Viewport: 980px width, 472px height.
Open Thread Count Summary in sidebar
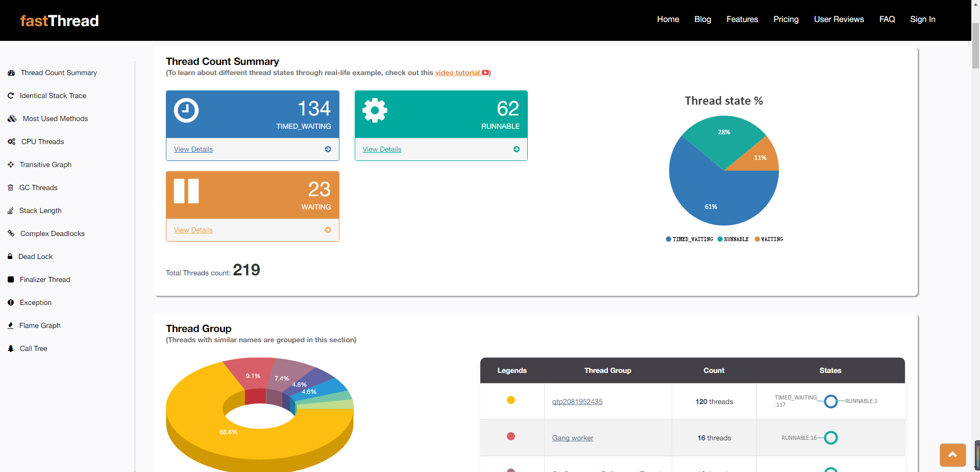click(x=59, y=73)
